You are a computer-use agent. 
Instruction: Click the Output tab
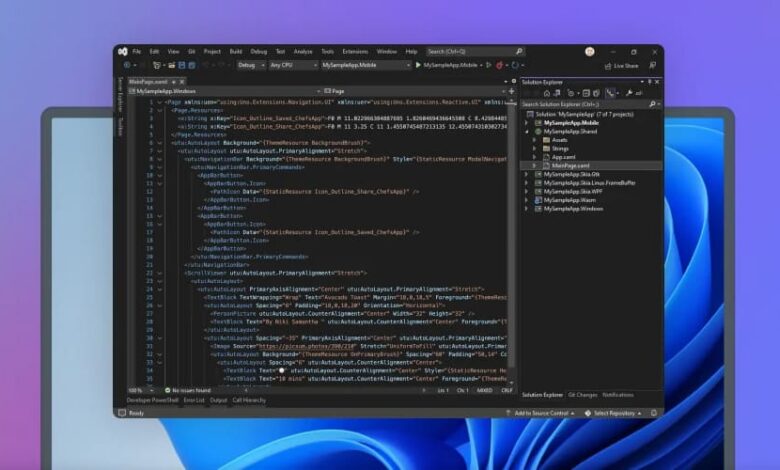point(218,400)
